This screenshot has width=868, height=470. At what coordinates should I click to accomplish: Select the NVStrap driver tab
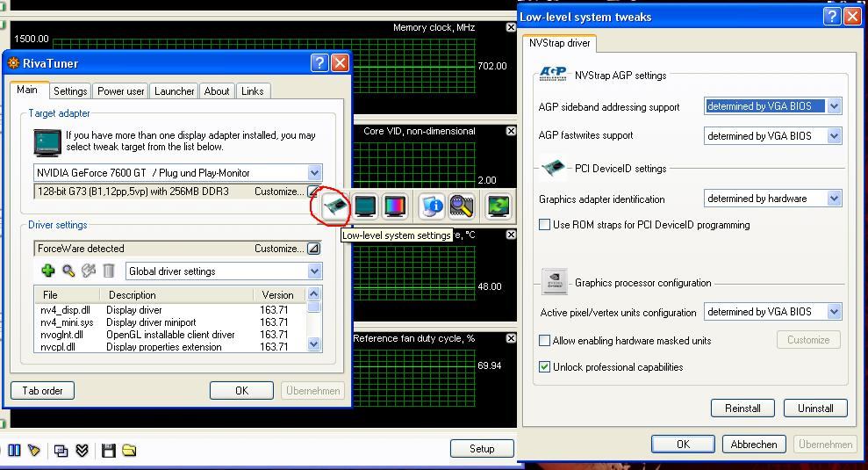coord(560,43)
